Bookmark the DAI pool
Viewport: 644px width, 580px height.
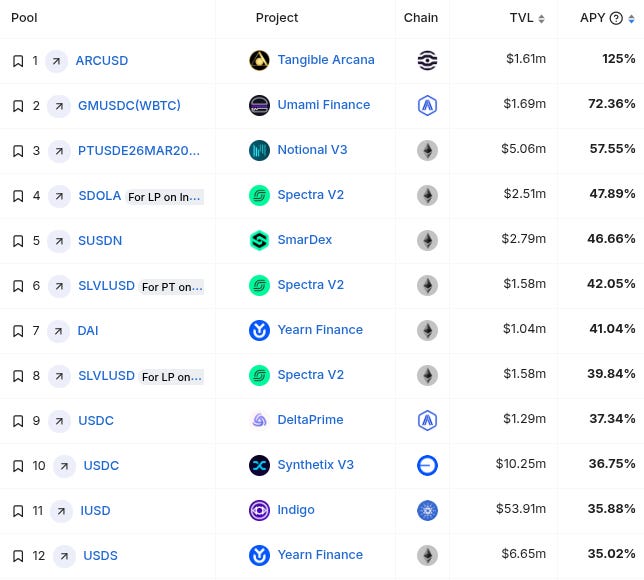pyautogui.click(x=18, y=331)
